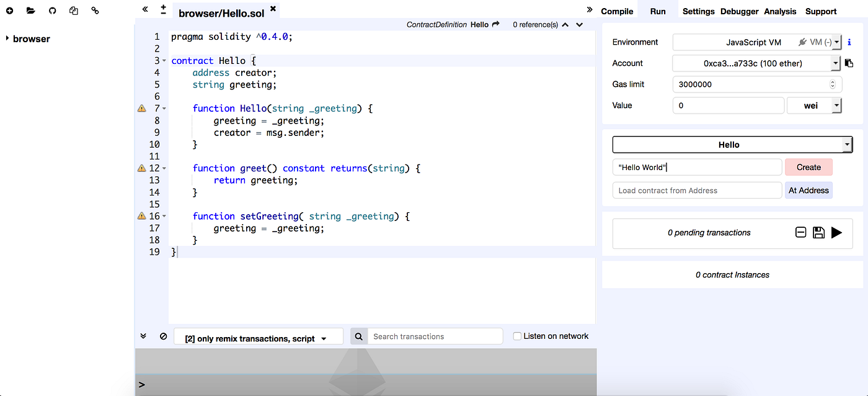The image size is (868, 396).
Task: Run the recorded transactions with the play icon
Action: [837, 232]
